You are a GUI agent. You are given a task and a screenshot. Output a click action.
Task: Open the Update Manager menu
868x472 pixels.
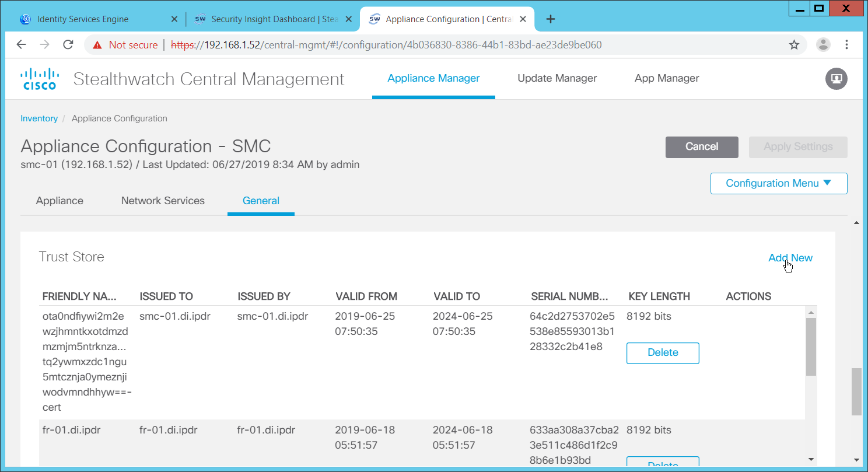pyautogui.click(x=557, y=78)
